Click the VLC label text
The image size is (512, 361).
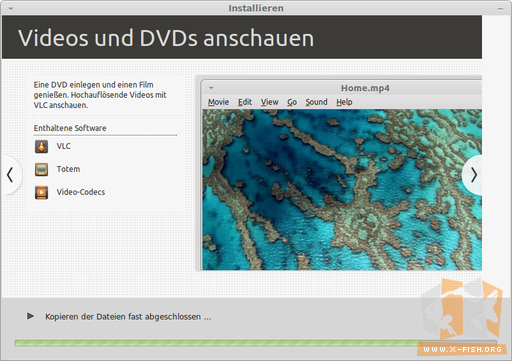[63, 146]
